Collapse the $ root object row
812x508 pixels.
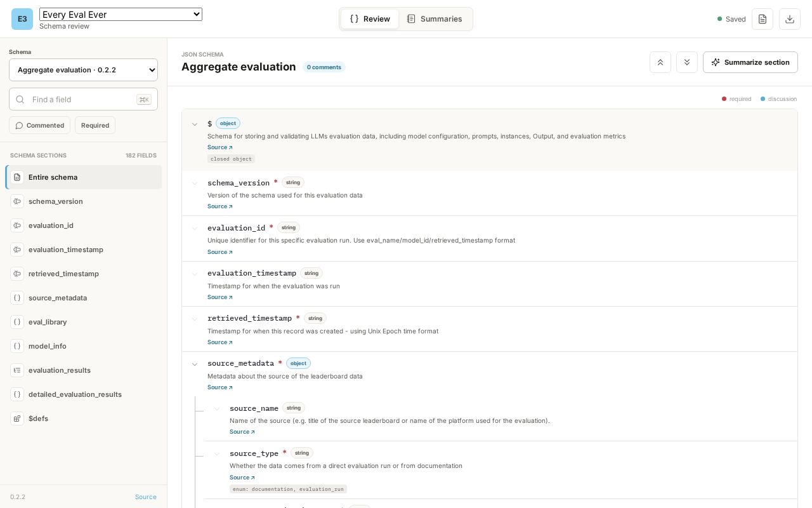point(195,124)
